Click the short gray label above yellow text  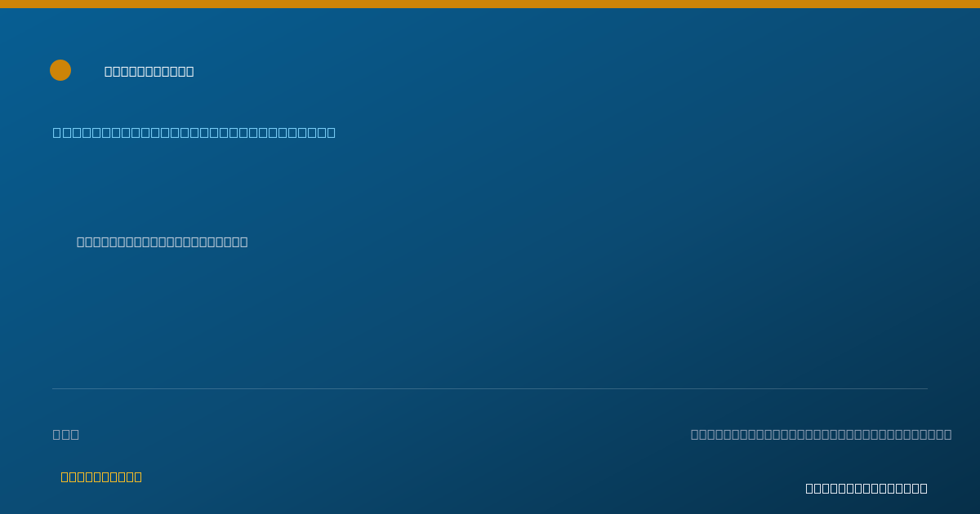66,434
